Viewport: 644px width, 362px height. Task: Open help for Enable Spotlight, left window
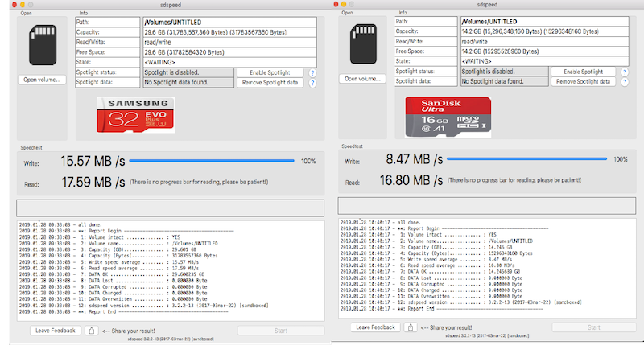pyautogui.click(x=312, y=72)
